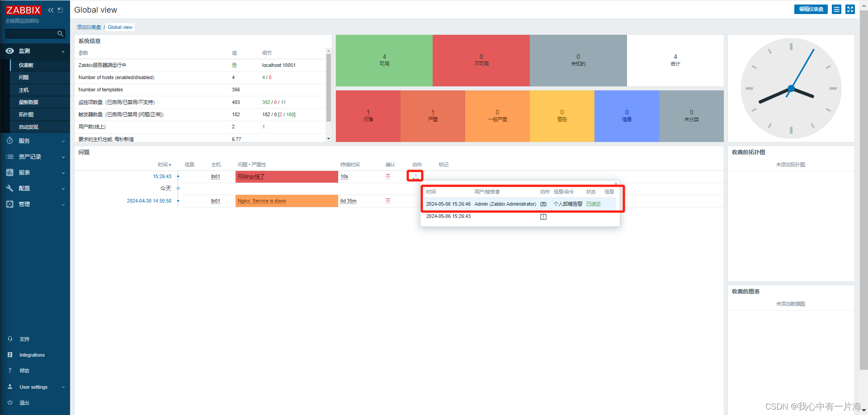
Task: Collapse the 监测 menu section arrow
Action: click(x=63, y=52)
